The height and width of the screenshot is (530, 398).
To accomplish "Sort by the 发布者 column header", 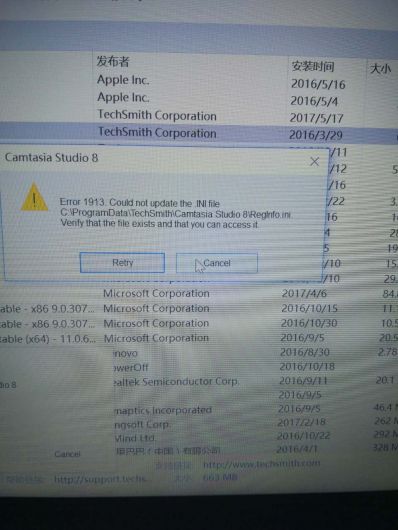I will tap(113, 61).
